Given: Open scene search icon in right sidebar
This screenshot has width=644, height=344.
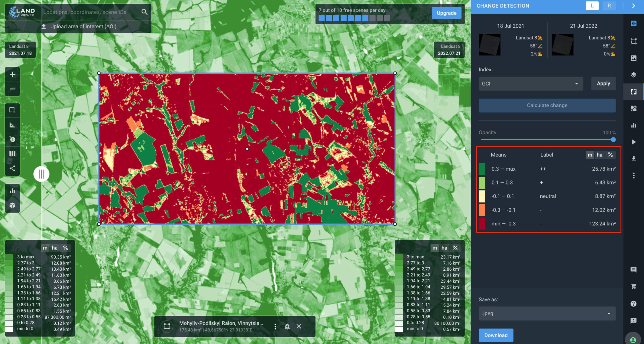Looking at the screenshot, I should [633, 23].
